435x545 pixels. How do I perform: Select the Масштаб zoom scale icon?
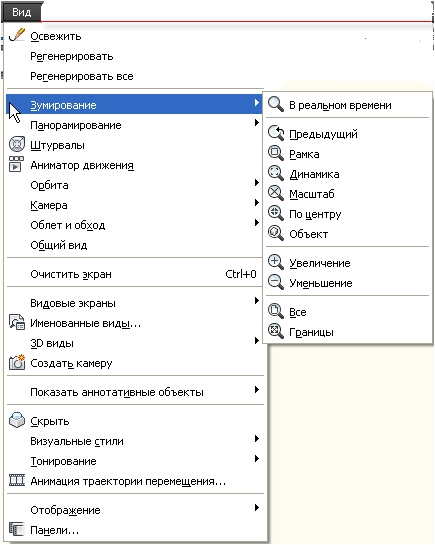(x=276, y=193)
